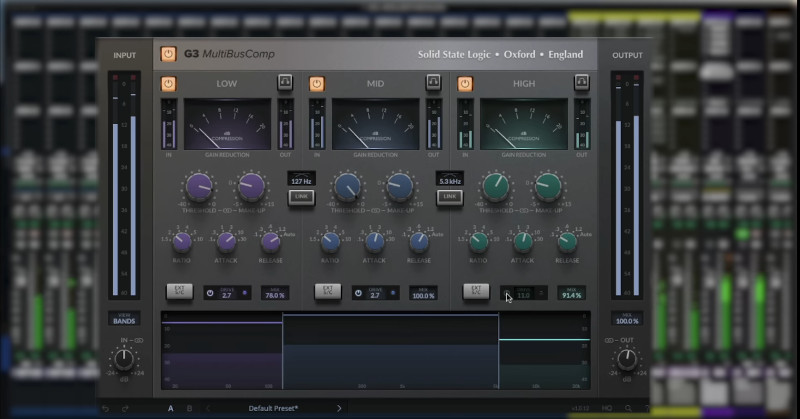The image size is (800, 419).
Task: Click the 127 Hz crossover frequency field
Action: [302, 179]
